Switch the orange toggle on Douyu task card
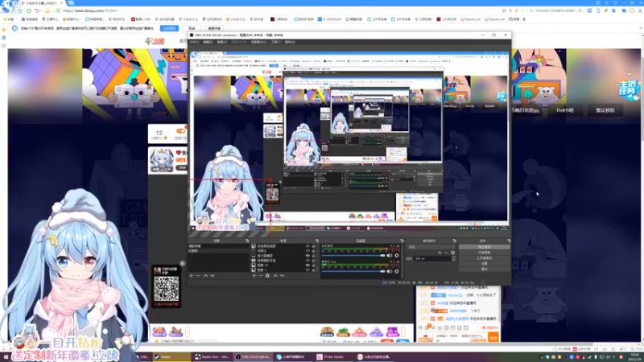Viewport: 644px width, 362px height. [180, 131]
